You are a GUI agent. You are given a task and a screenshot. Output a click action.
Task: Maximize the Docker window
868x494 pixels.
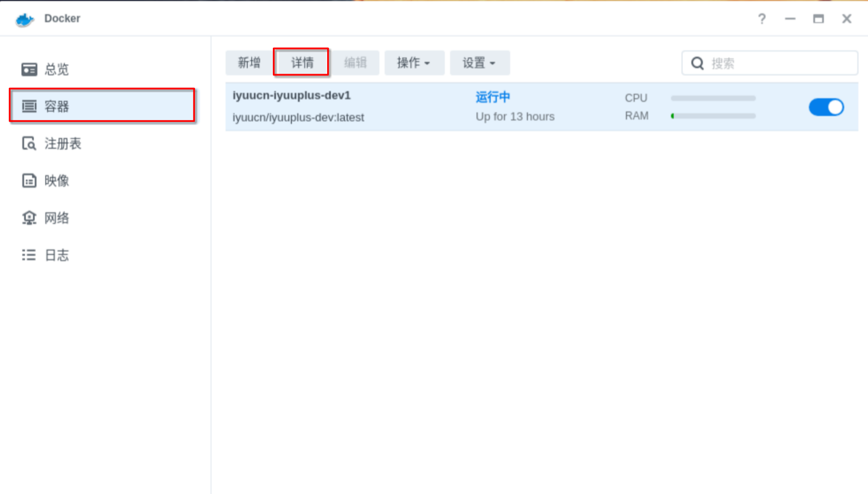click(x=819, y=19)
